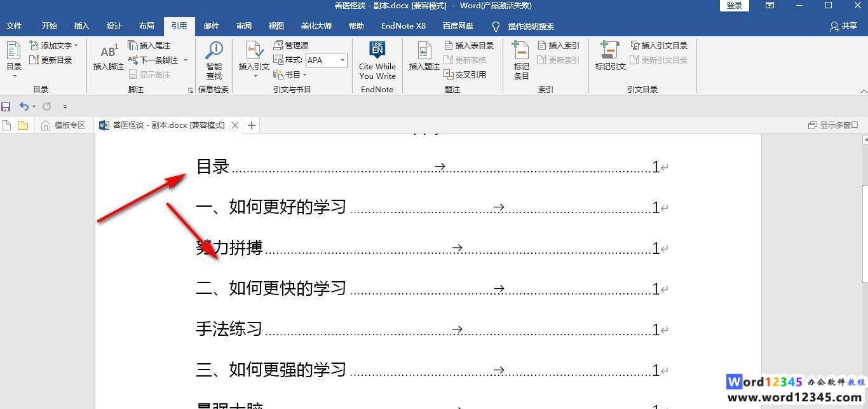868x409 pixels.
Task: Click the 标记引文 mark citation button
Action: (610, 57)
